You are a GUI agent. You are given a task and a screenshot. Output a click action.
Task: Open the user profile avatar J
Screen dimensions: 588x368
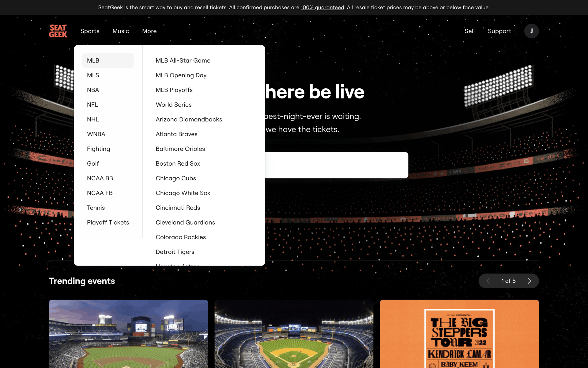click(531, 31)
